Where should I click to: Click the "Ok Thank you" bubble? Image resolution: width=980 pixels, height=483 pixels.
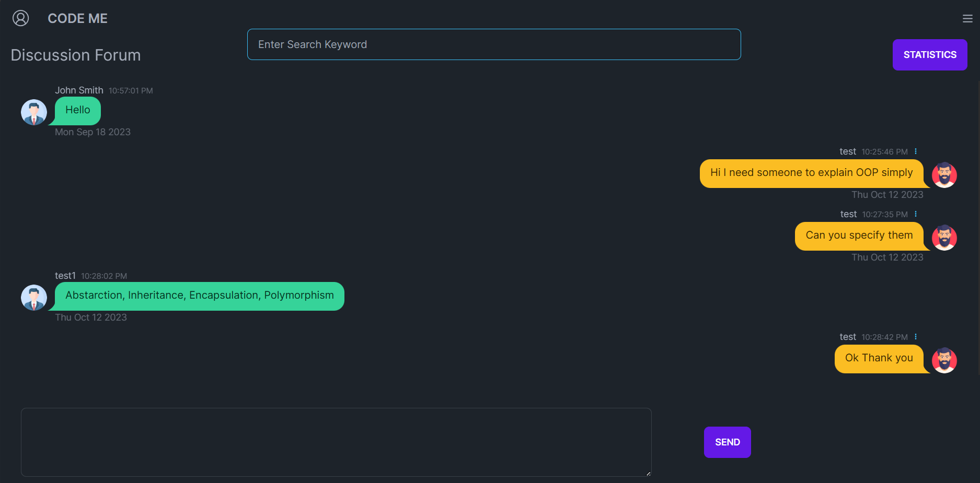tap(879, 358)
